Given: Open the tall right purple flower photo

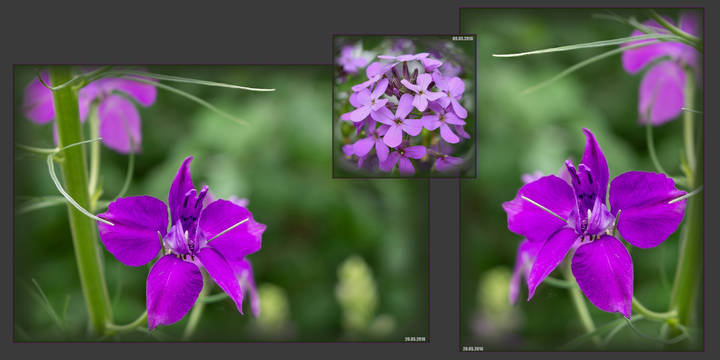Looking at the screenshot, I should (582, 180).
